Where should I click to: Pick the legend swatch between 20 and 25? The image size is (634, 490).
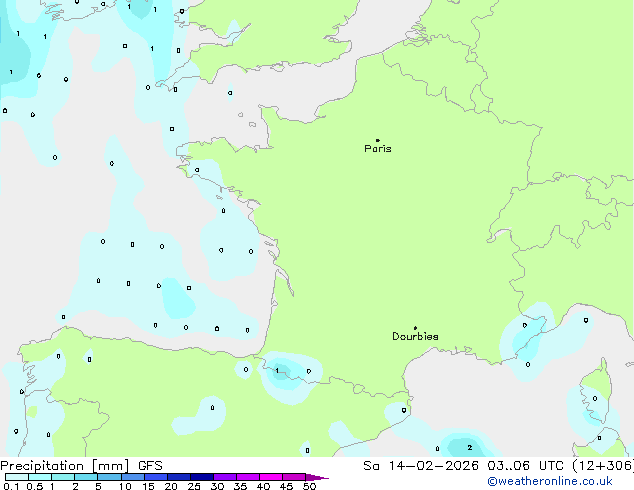(179, 477)
